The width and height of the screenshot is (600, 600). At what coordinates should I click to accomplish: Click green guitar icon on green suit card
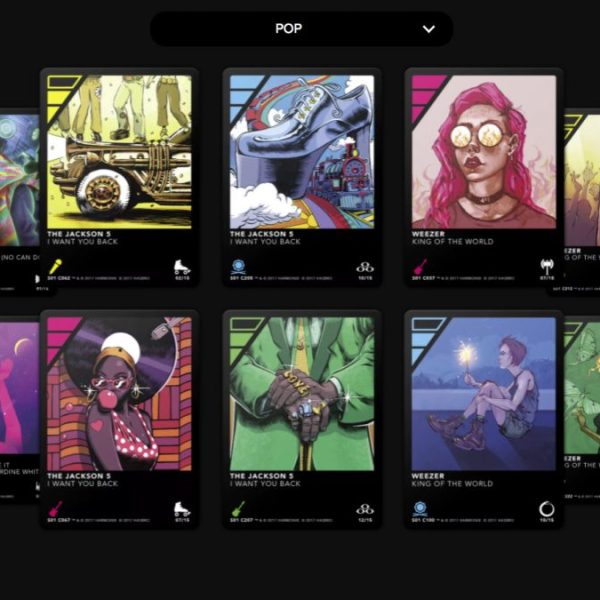[x=238, y=509]
